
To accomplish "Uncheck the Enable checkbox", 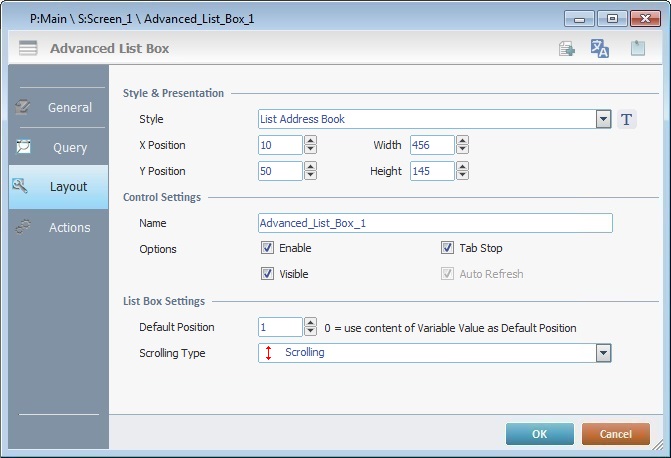I will 267,248.
